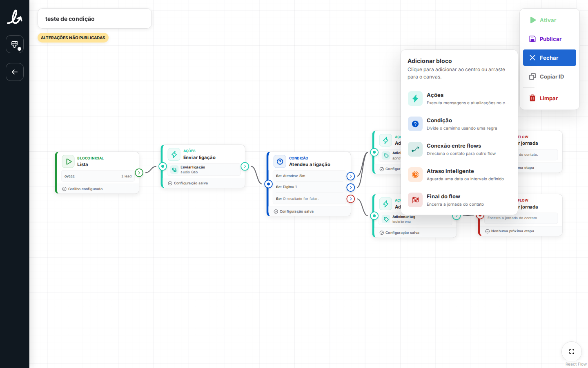Click the lower Ações block input handle

pyautogui.click(x=374, y=215)
